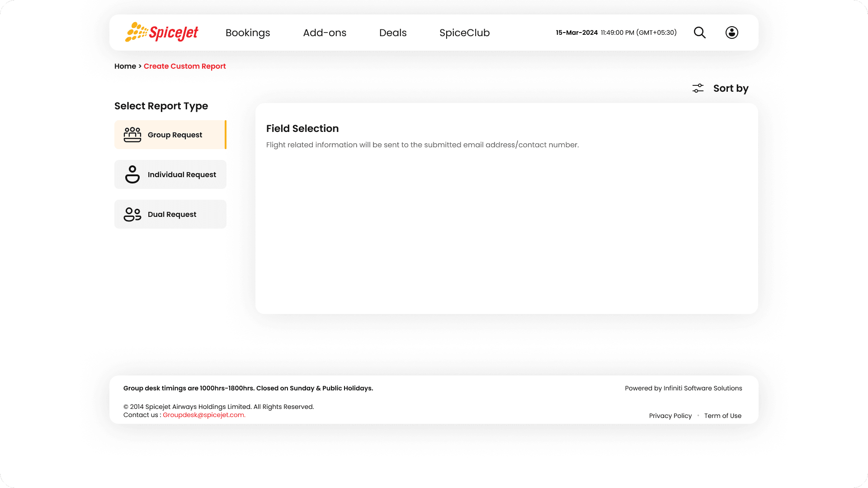
Task: Click the Individual Request person icon
Action: (132, 174)
